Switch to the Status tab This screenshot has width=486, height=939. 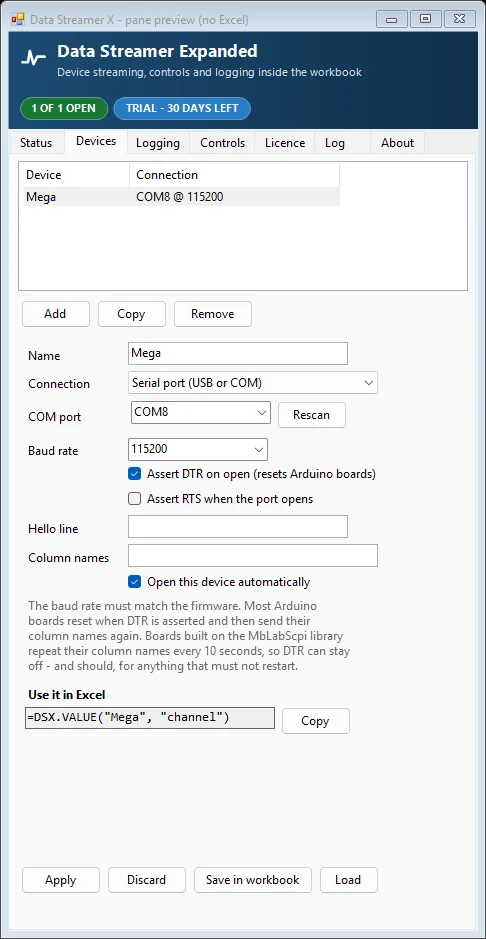coord(36,143)
